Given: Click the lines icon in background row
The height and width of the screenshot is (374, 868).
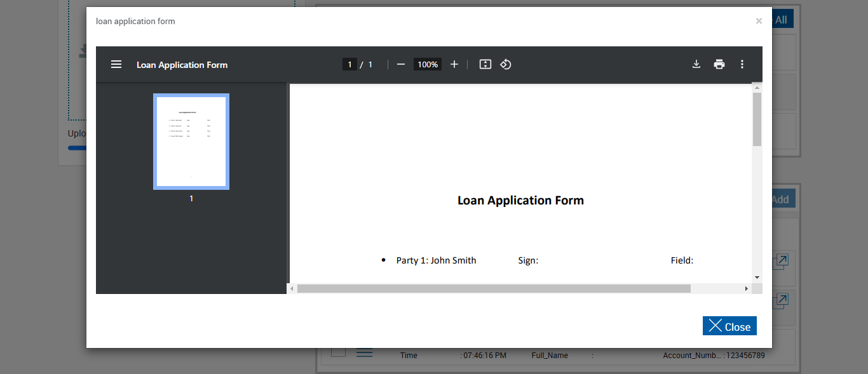Looking at the screenshot, I should (364, 352).
